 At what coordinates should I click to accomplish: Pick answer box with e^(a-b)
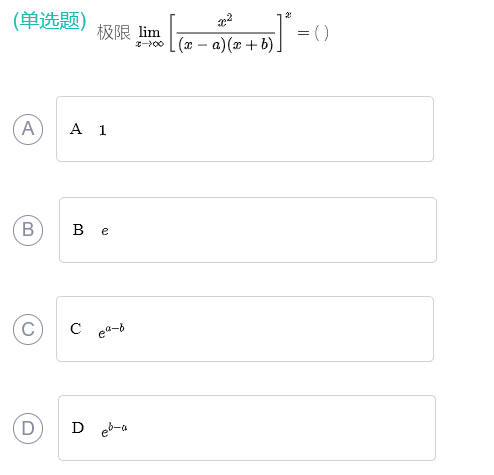tap(245, 329)
